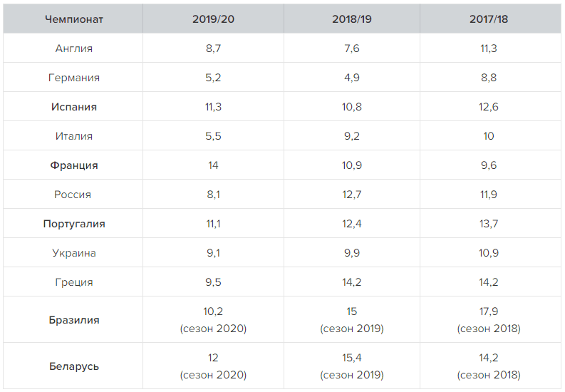Select the Россия row label

(x=73, y=195)
